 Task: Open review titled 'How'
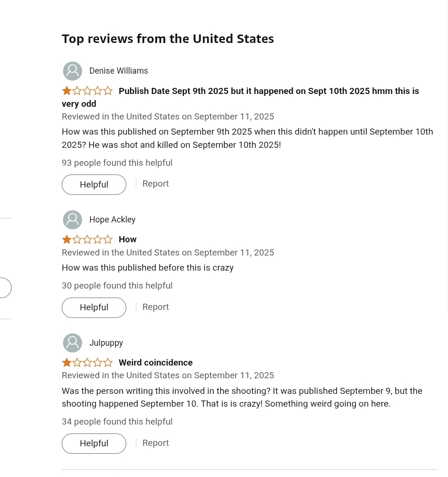[127, 239]
